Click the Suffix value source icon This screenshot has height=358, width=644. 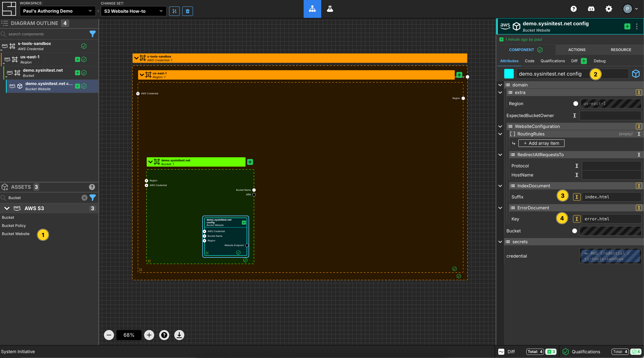(576, 197)
